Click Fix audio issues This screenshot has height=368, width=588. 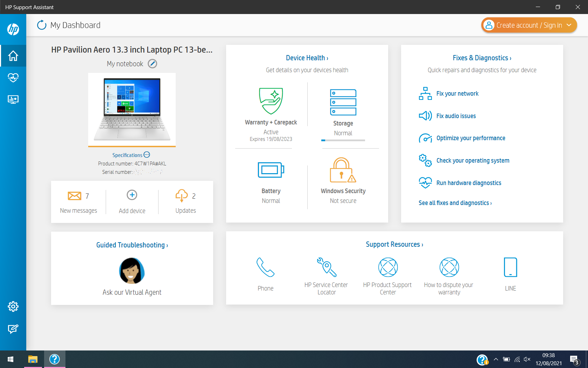pyautogui.click(x=456, y=116)
